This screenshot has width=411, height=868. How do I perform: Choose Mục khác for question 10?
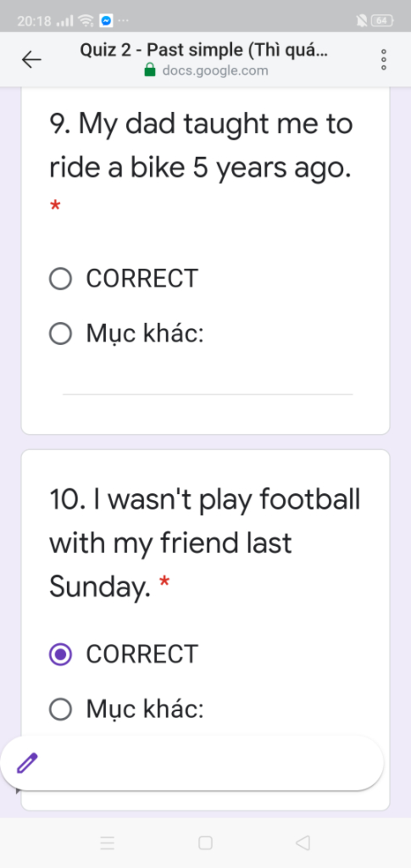click(x=61, y=709)
